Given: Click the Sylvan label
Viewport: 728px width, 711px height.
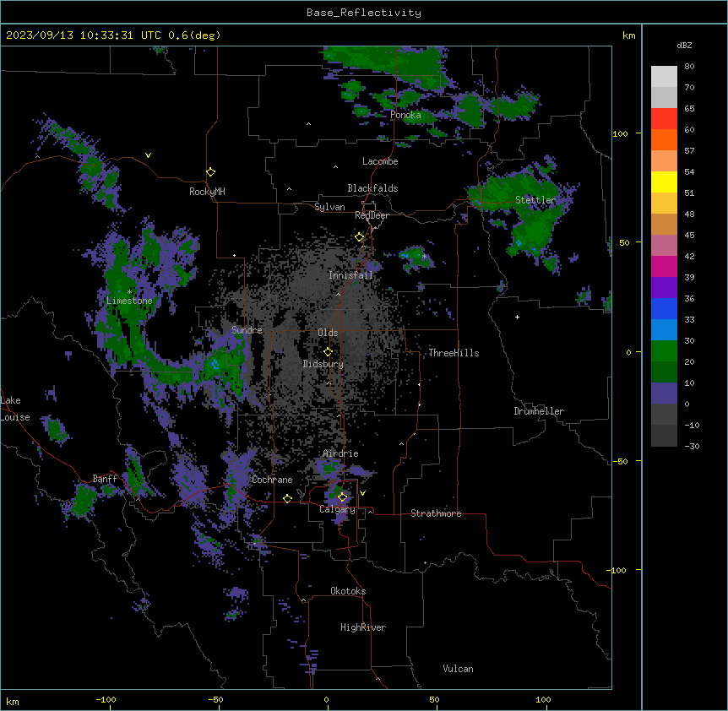Looking at the screenshot, I should 329,207.
